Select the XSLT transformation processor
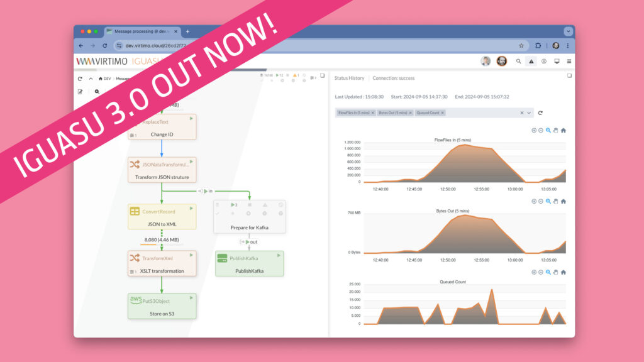This screenshot has height=362, width=644. click(162, 263)
